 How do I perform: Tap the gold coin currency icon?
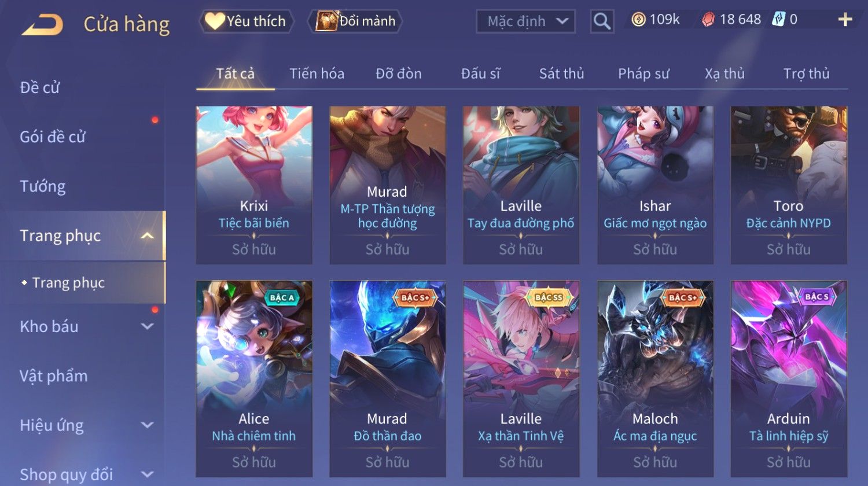[x=638, y=20]
